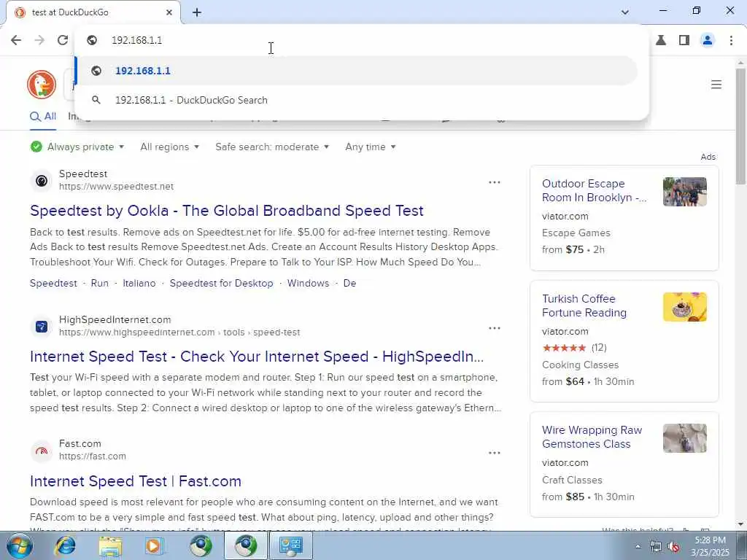Open the tab search chevron

point(625,12)
